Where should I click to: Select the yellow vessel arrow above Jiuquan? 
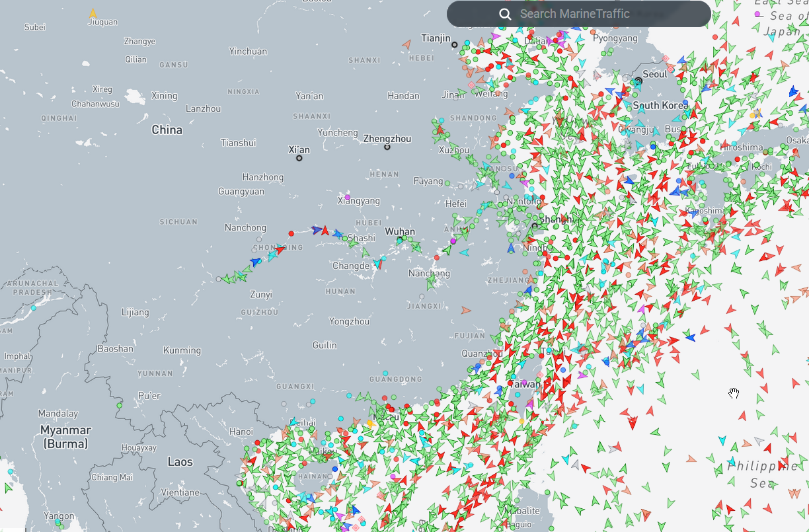pos(93,13)
